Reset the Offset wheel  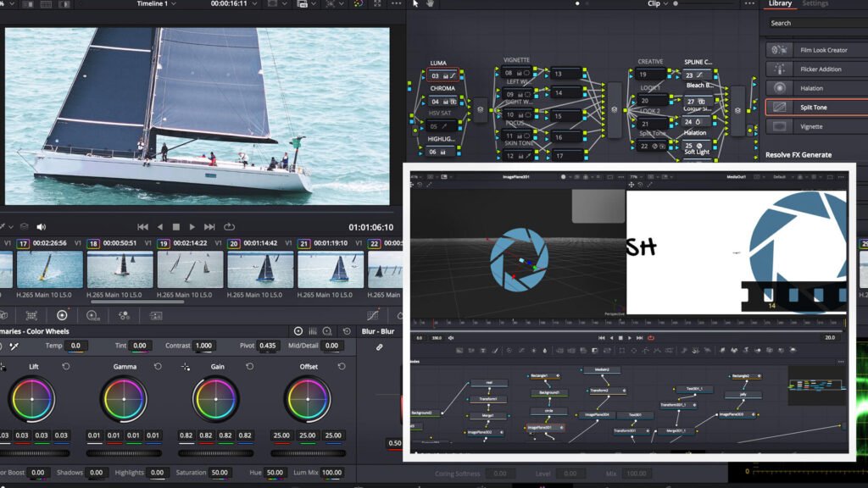pyautogui.click(x=342, y=366)
